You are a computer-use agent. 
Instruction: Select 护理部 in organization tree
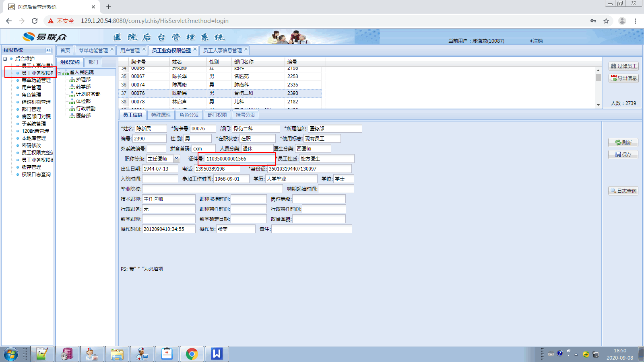(83, 80)
